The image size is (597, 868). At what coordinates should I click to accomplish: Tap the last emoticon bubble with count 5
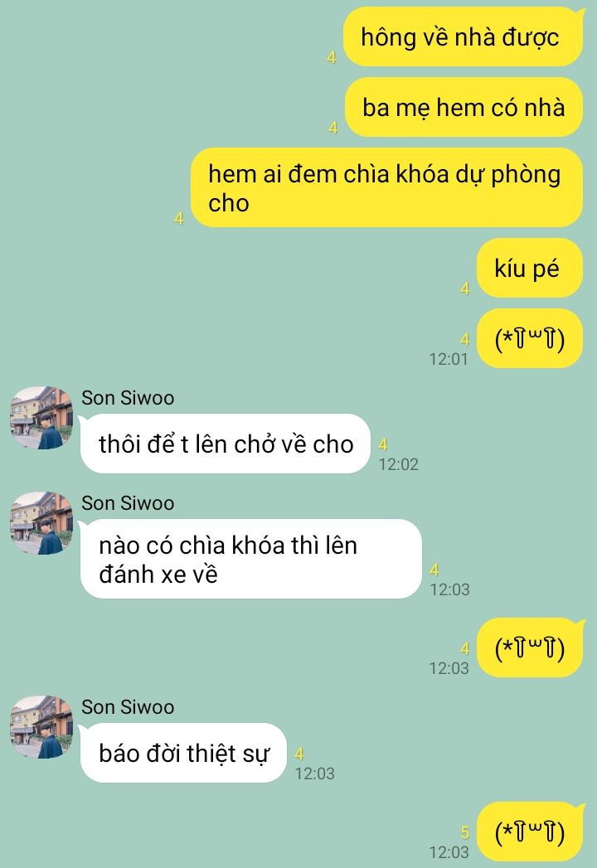[530, 832]
